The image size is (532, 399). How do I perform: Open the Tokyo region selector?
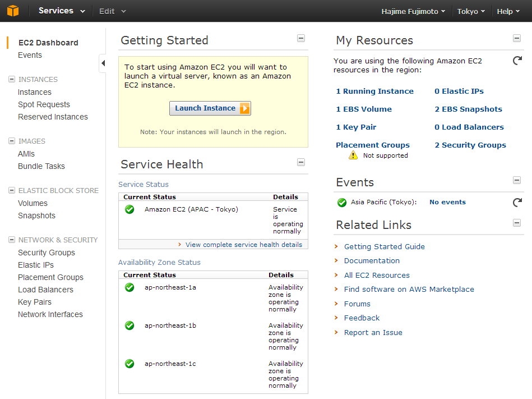pyautogui.click(x=471, y=12)
